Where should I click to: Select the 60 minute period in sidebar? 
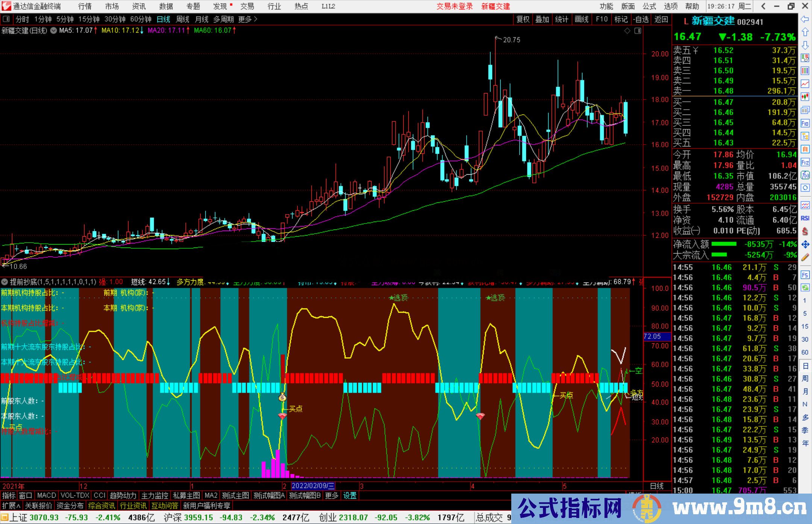[x=805, y=352]
